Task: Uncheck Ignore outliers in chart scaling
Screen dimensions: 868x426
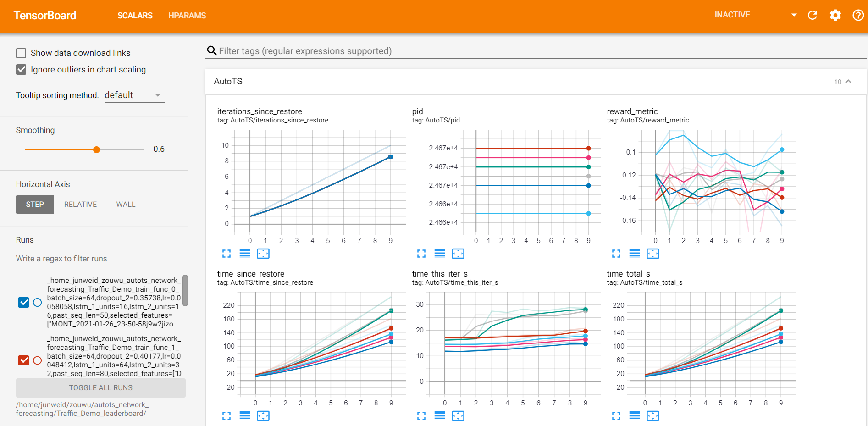Action: coord(21,70)
